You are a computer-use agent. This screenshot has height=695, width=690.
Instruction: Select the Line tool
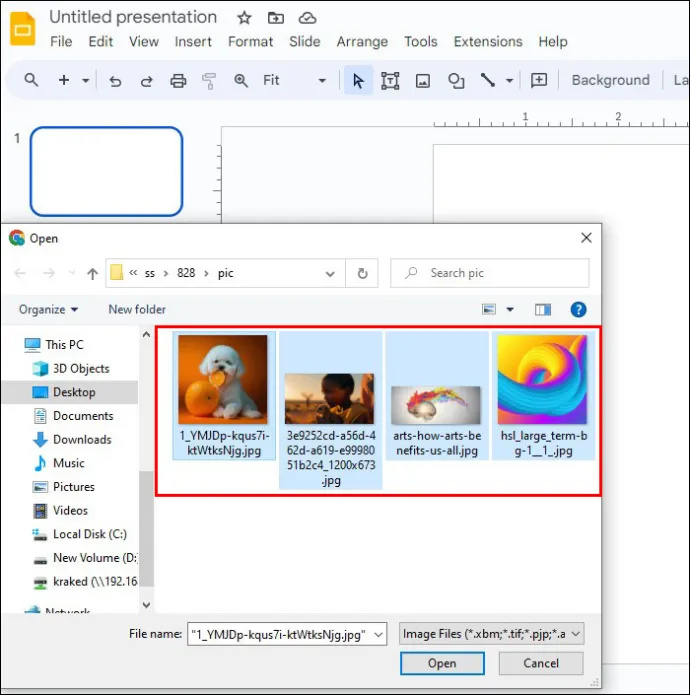click(x=488, y=80)
